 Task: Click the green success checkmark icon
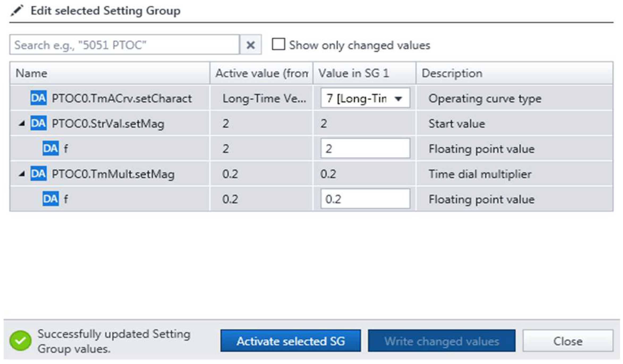pyautogui.click(x=20, y=341)
